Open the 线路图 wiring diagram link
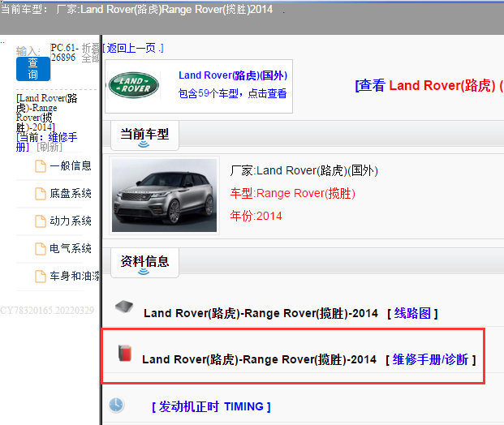Screen dimensions: 504x425 pos(412,313)
